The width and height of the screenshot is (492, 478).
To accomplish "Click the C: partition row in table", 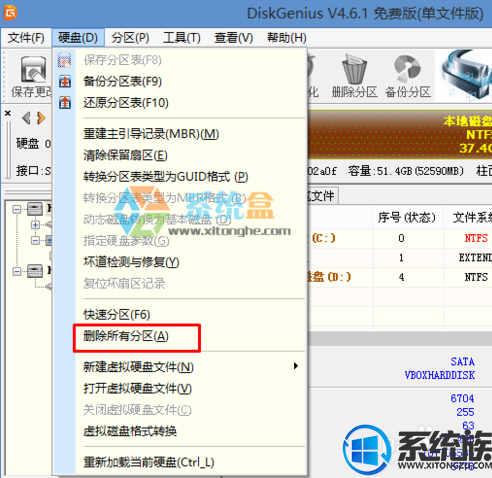I will [399, 238].
